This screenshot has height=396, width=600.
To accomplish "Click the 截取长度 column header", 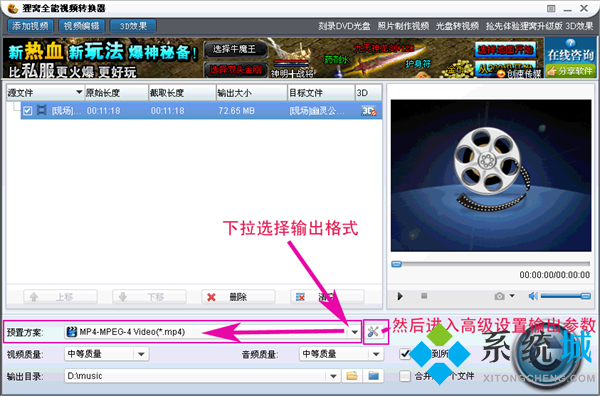I will (182, 93).
